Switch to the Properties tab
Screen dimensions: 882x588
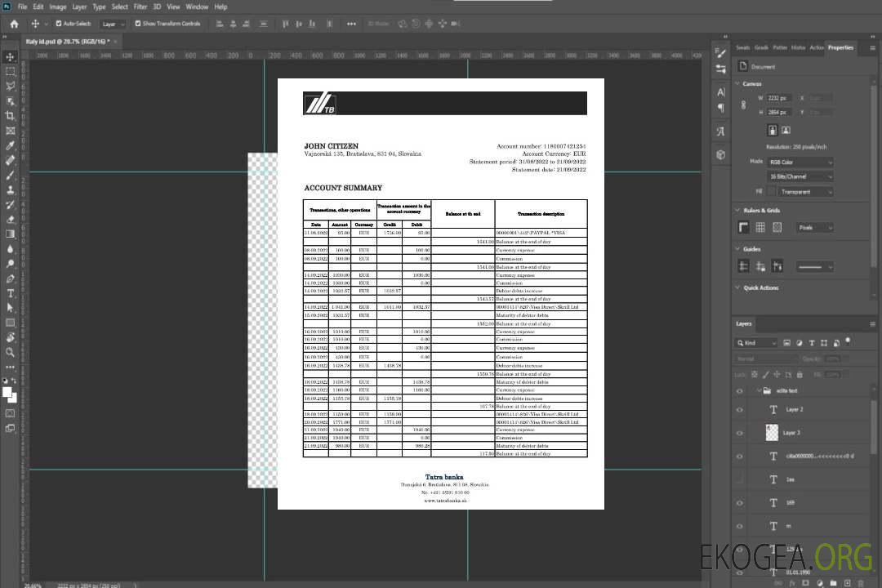(840, 47)
